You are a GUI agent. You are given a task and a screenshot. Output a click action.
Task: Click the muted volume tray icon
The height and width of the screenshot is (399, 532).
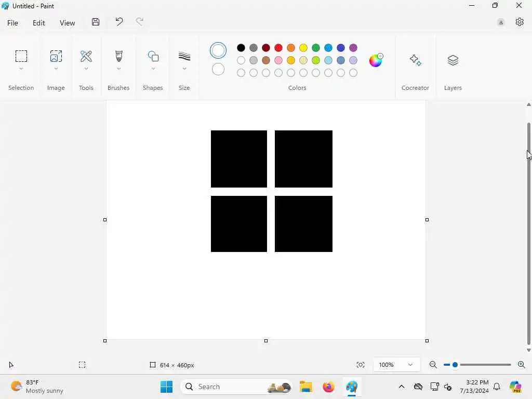click(448, 387)
